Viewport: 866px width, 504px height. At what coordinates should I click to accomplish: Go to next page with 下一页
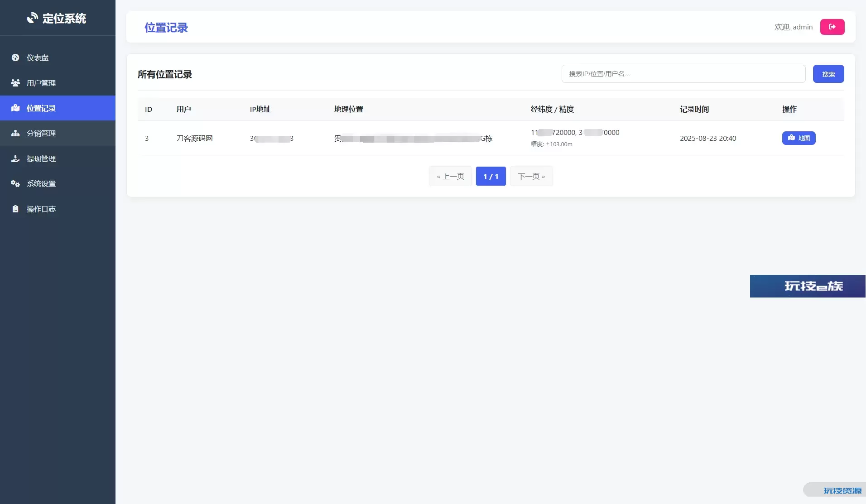[531, 176]
